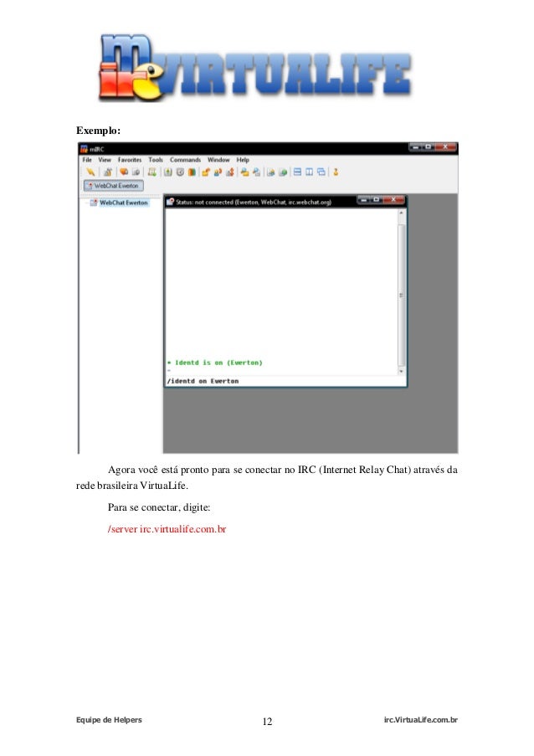Click the About mIRC toolbar icon

336,172
